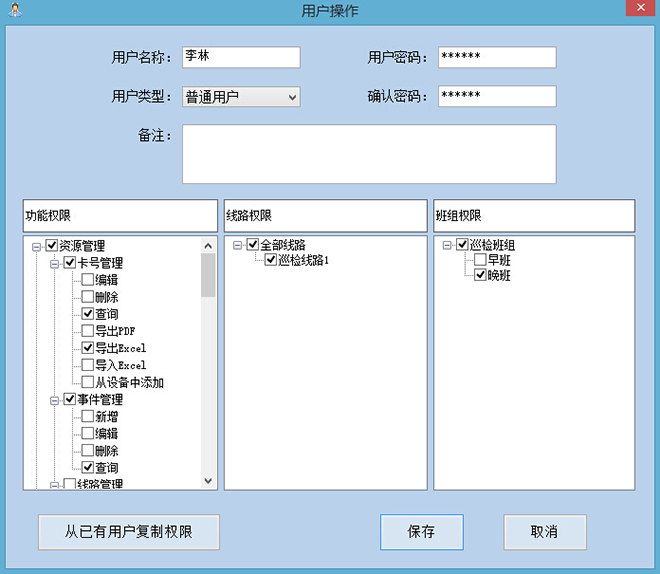Uncheck the 晚班 checkbox
Viewport: 660px width, 574px height.
coord(480,277)
